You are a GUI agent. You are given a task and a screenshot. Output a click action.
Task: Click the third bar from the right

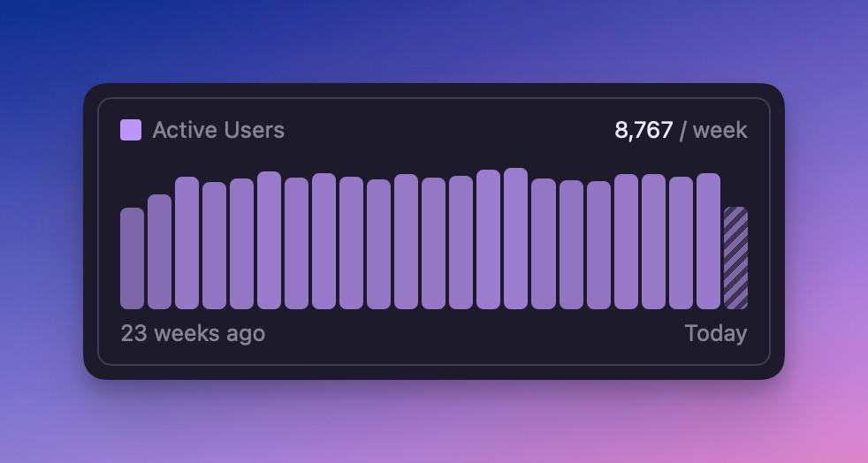[681, 243]
